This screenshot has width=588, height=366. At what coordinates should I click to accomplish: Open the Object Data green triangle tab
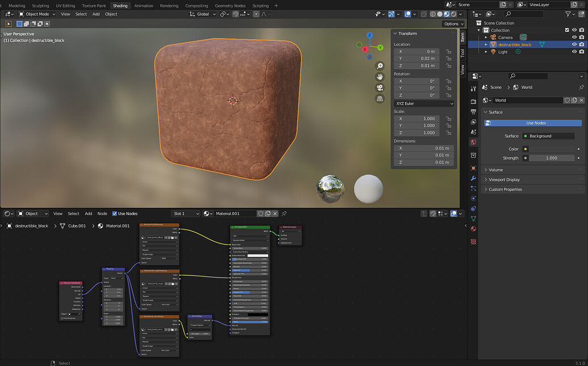pos(473,219)
